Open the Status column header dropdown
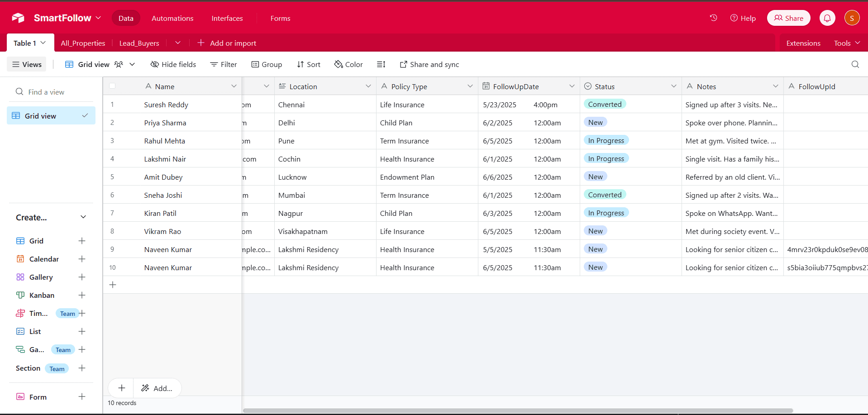 673,86
